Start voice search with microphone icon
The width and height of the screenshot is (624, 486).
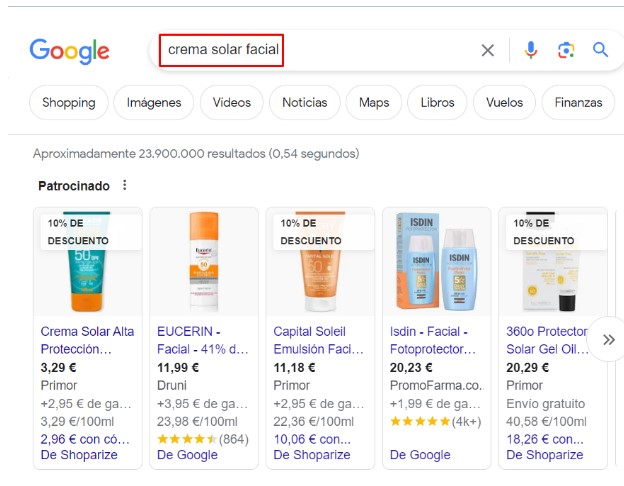(x=530, y=50)
